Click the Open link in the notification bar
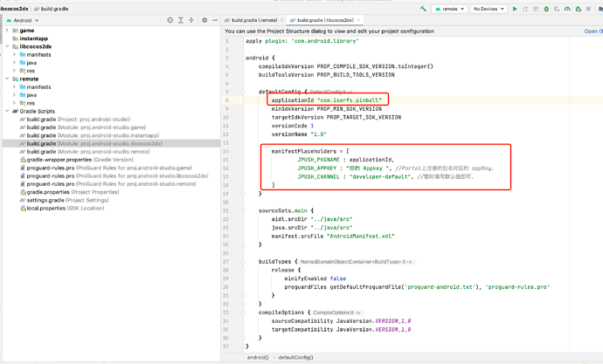 coord(591,31)
